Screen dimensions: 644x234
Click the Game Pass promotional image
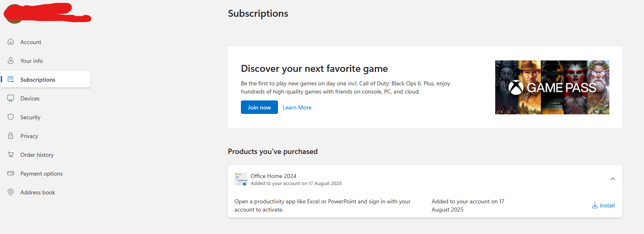(x=552, y=87)
